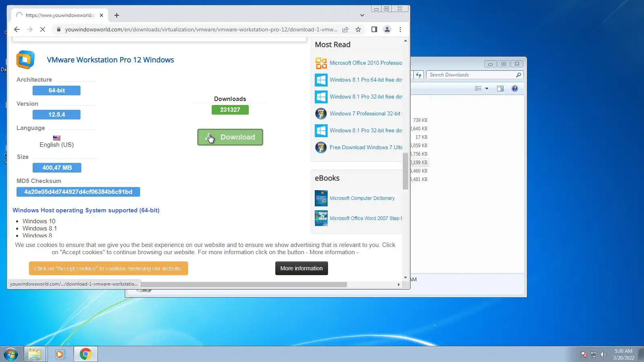Click the Windows 8.1 Pro 64-bit logo icon
The height and width of the screenshot is (362, 644).
click(321, 80)
